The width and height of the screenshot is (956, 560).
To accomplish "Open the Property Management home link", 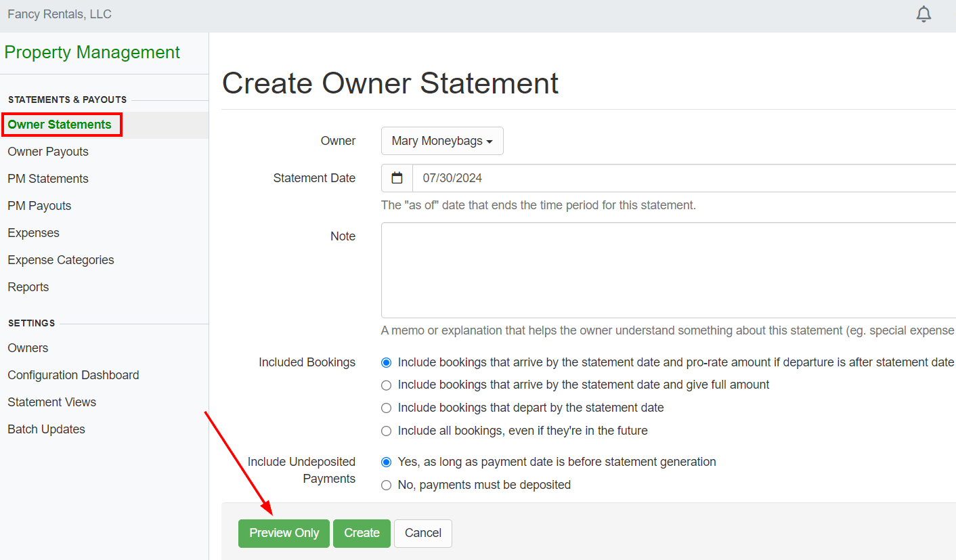I will 92,52.
